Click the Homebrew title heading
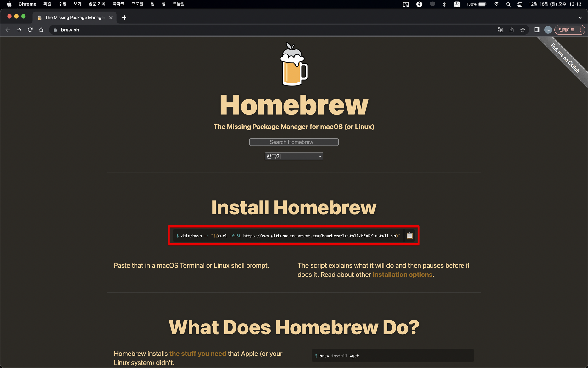Viewport: 588px width, 368px height. [x=294, y=105]
